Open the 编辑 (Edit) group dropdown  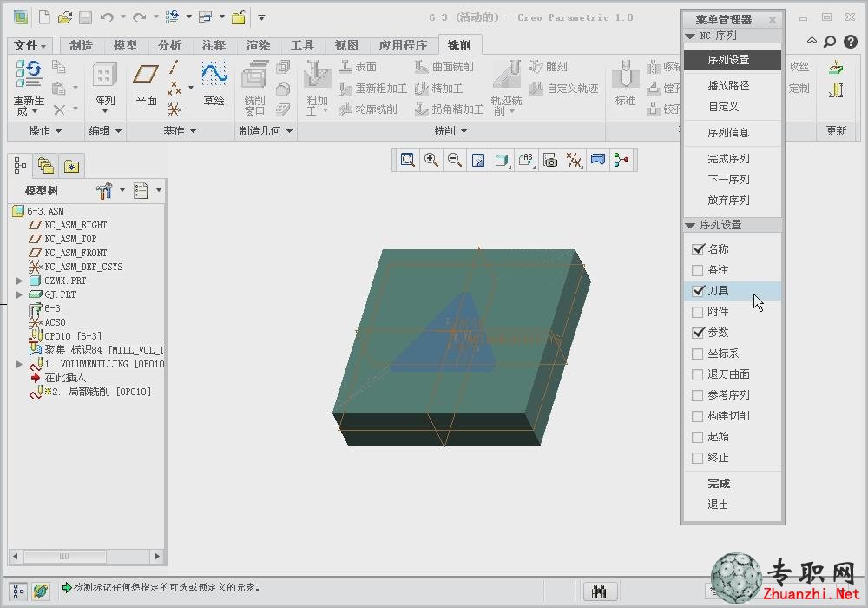pyautogui.click(x=105, y=131)
